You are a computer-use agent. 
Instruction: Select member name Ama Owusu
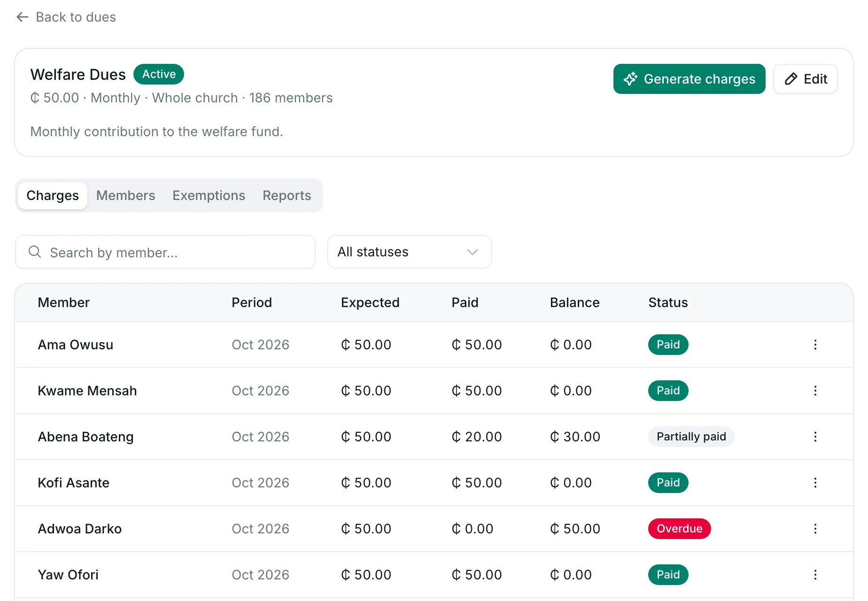[x=76, y=345]
